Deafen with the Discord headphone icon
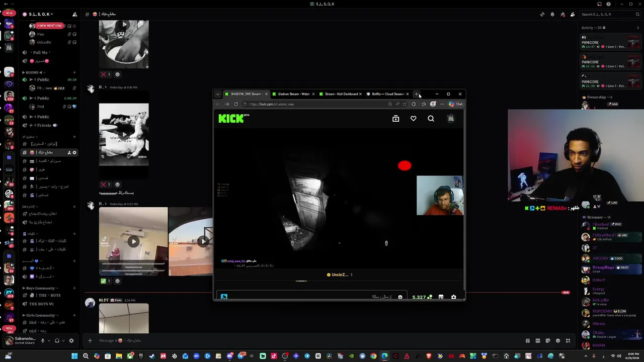Image resolution: width=644 pixels, height=362 pixels. click(x=57, y=340)
